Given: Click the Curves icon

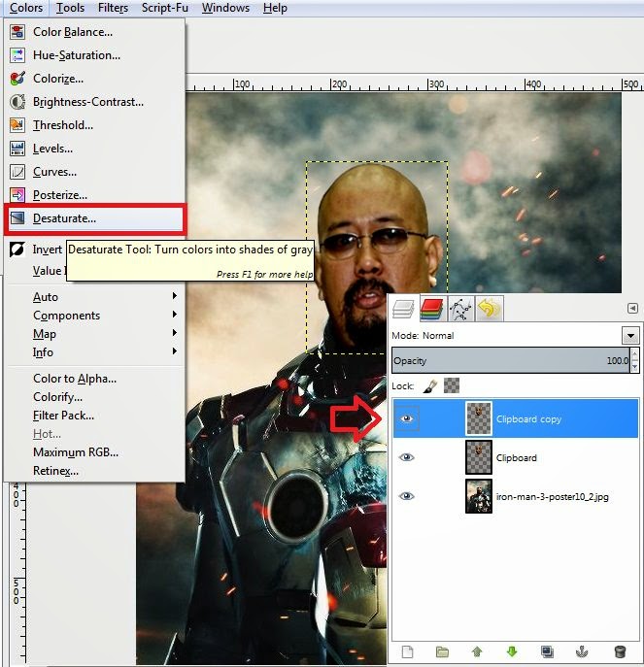Looking at the screenshot, I should tap(17, 172).
